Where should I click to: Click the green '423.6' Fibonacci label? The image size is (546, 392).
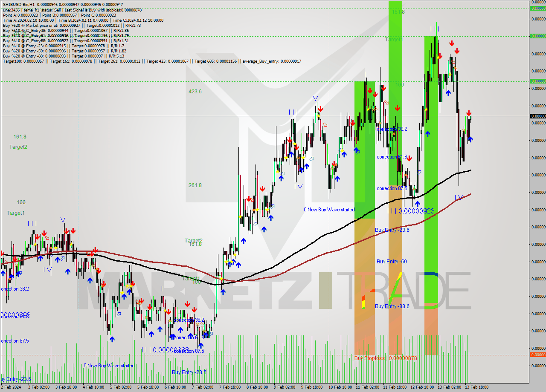195,91
